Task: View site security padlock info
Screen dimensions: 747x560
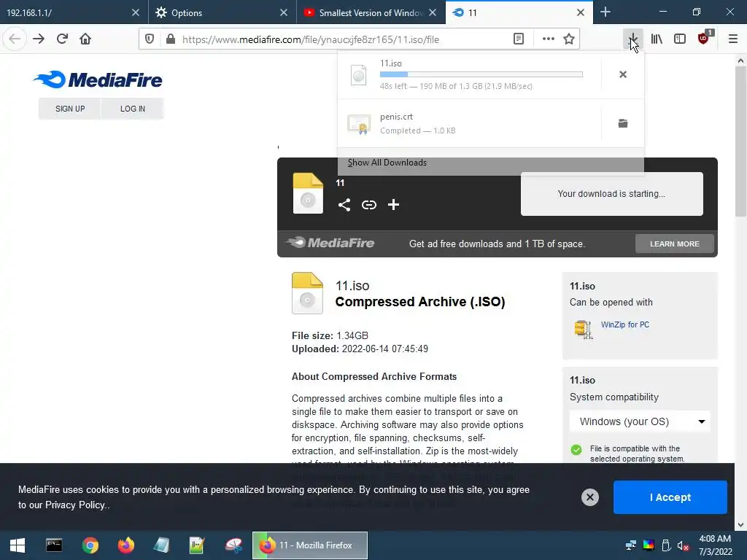Action: point(171,39)
